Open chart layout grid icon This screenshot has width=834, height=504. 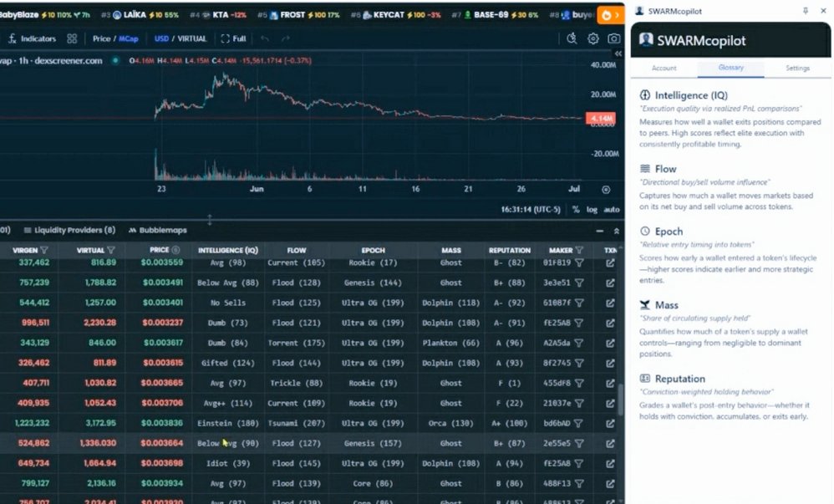[72, 38]
